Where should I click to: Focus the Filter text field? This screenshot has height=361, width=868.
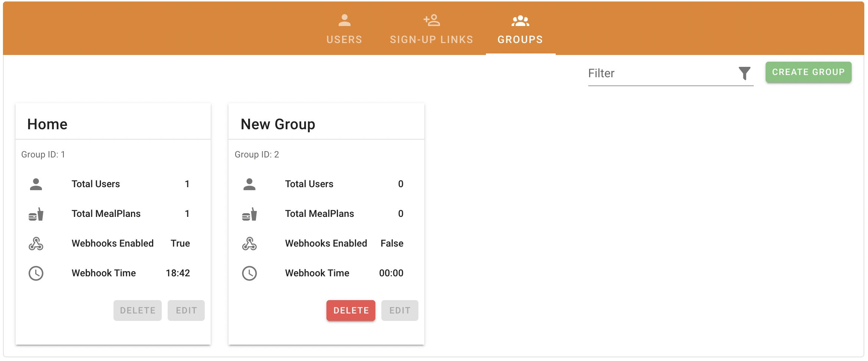click(660, 74)
